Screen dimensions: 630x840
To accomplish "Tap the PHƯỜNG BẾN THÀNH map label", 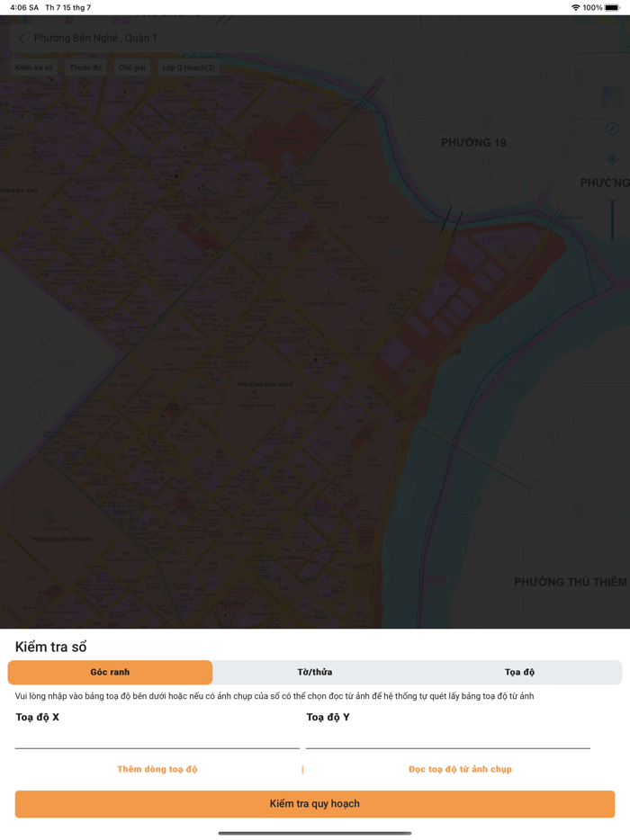I will [62, 540].
